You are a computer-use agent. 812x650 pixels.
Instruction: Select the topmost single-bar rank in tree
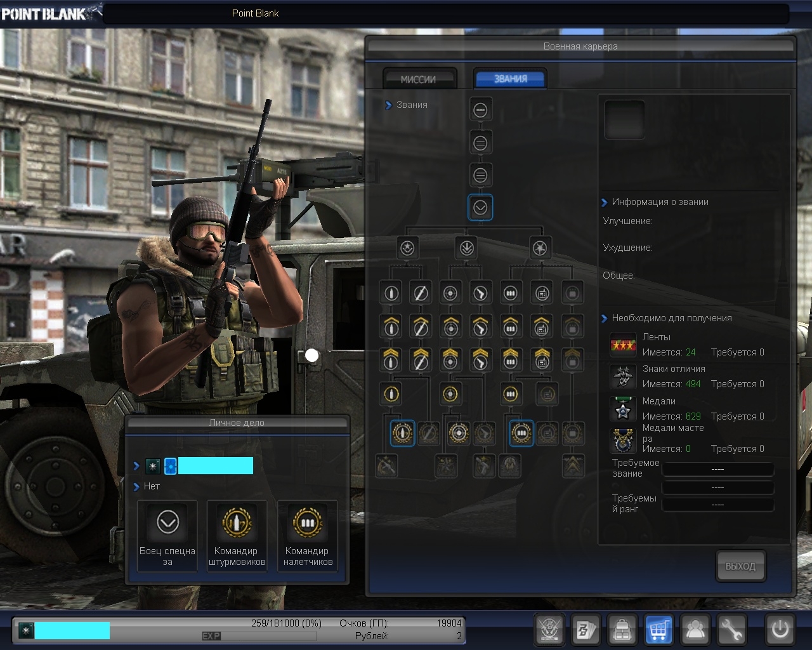480,110
